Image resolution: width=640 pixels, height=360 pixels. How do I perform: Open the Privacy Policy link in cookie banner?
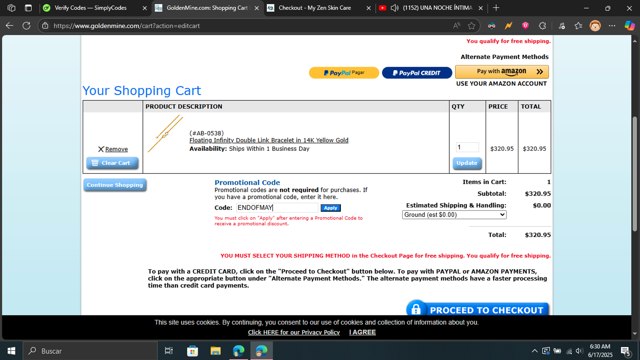pos(293,332)
